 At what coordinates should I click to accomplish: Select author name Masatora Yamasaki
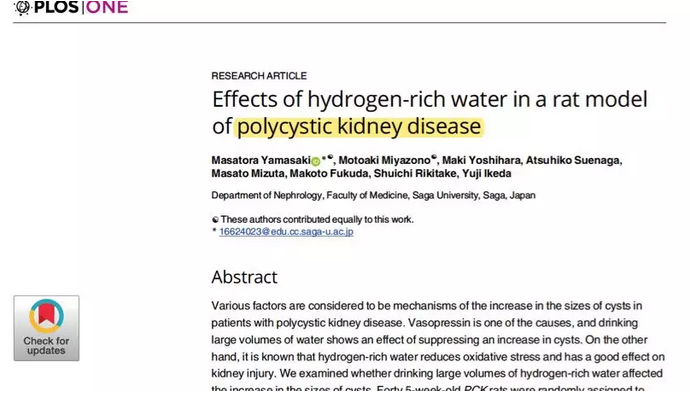(x=260, y=160)
